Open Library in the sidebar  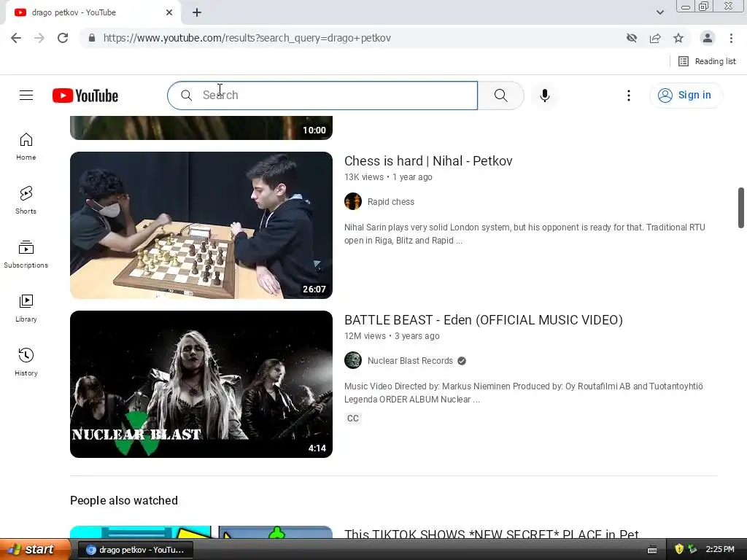pyautogui.click(x=26, y=308)
